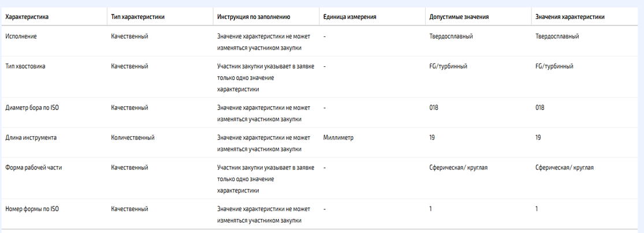The width and height of the screenshot is (644, 233).
Task: Select 'Количественный' type cell
Action: tap(133, 138)
